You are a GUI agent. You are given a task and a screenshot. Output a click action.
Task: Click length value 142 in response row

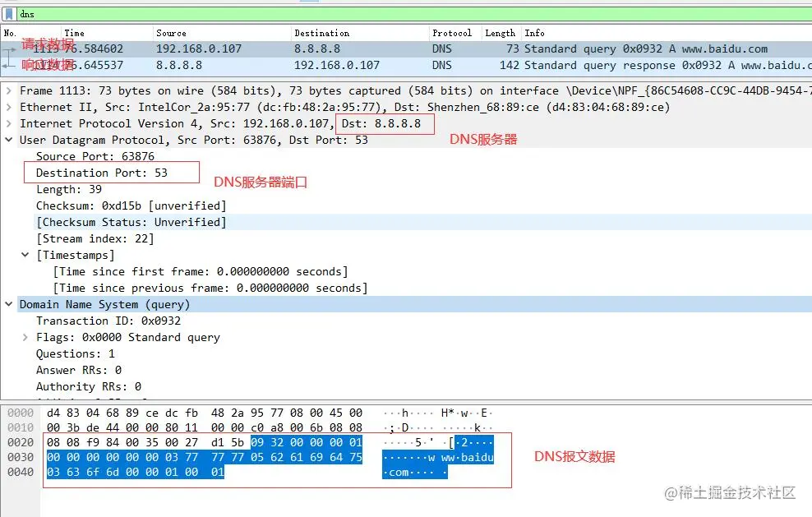coord(510,65)
